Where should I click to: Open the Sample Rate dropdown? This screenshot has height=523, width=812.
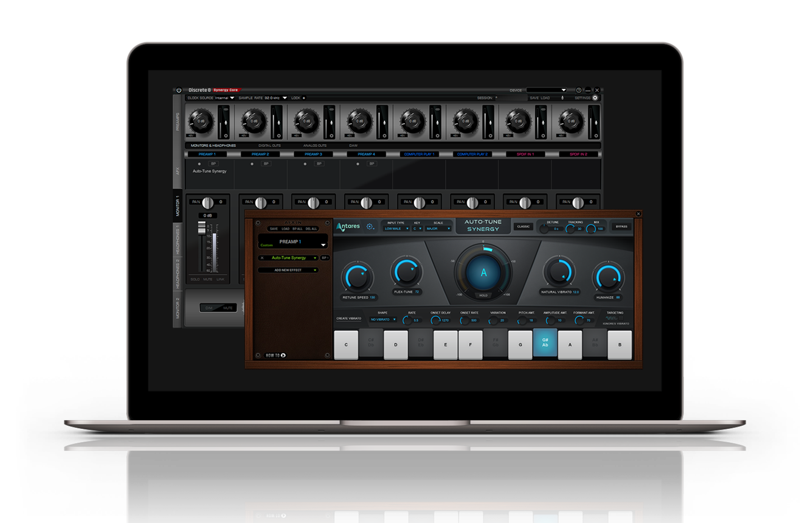(x=276, y=98)
